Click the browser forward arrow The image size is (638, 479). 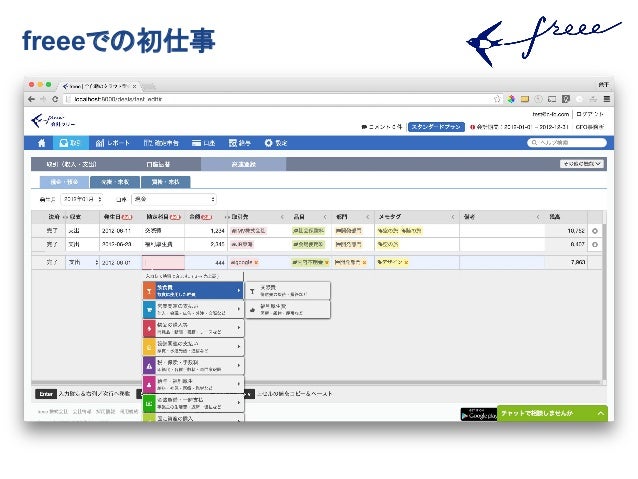43,99
